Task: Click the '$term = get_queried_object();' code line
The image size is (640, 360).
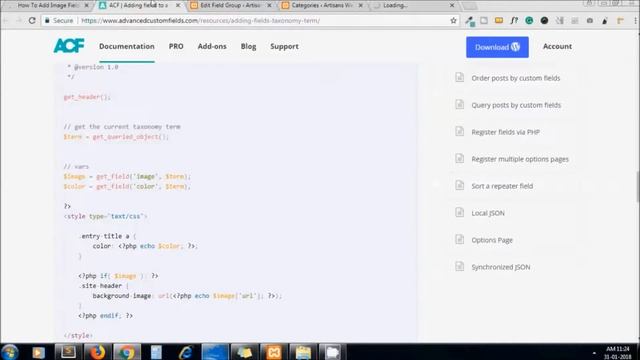Action: tap(116, 136)
